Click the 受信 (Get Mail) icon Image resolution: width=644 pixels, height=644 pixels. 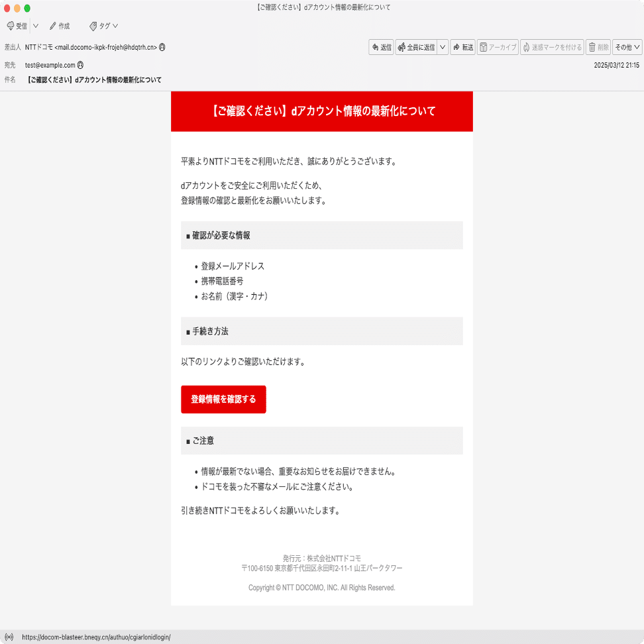10,26
